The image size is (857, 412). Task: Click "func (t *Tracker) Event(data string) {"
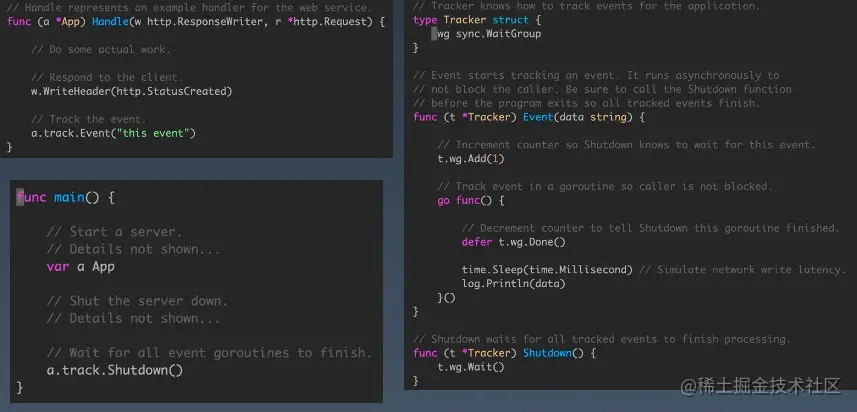coord(529,117)
